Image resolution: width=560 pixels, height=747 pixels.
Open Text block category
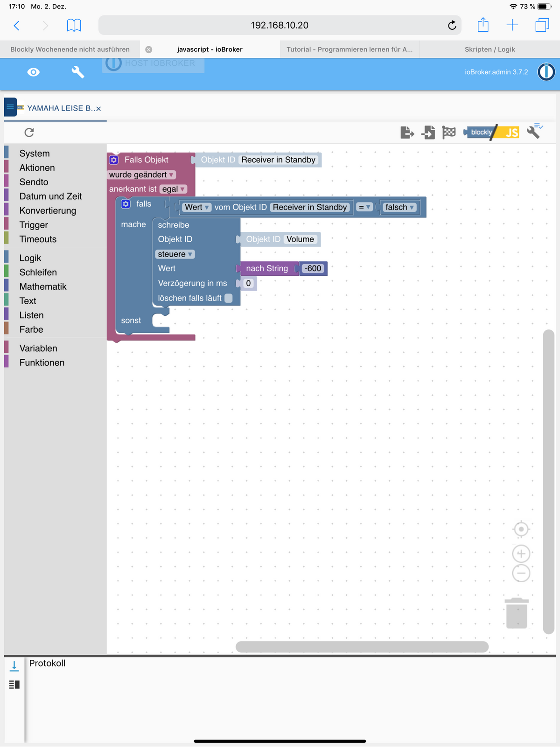click(x=28, y=301)
